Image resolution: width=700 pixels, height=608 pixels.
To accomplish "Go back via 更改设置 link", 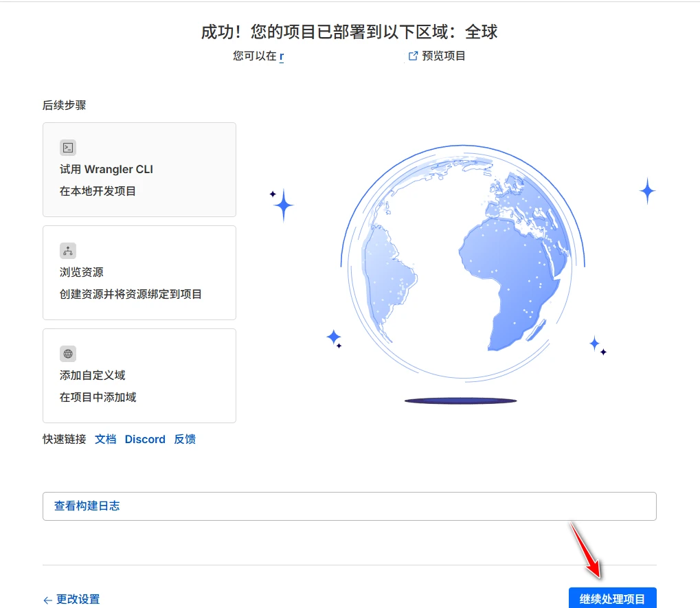I will (x=78, y=600).
